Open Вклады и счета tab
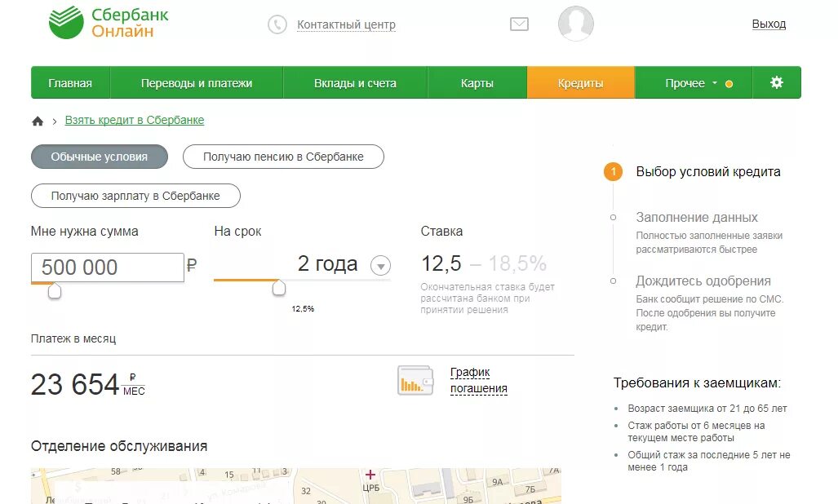The image size is (838, 504). pyautogui.click(x=356, y=82)
